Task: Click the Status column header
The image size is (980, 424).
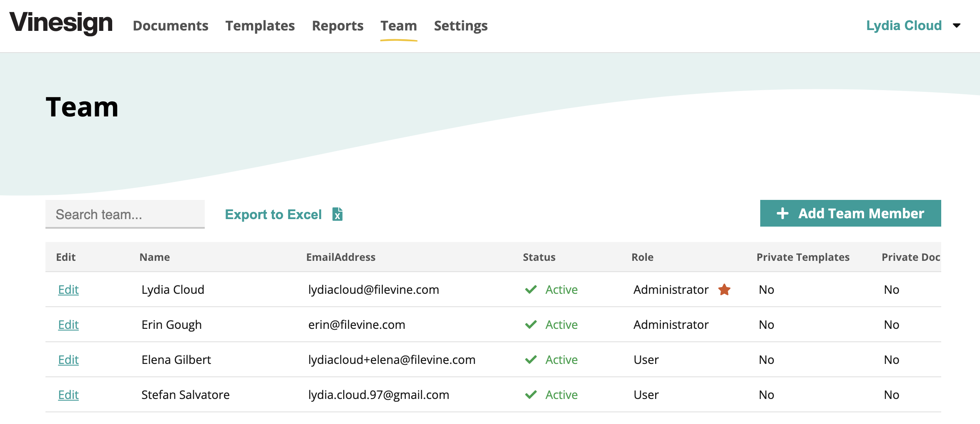Action: pyautogui.click(x=539, y=257)
